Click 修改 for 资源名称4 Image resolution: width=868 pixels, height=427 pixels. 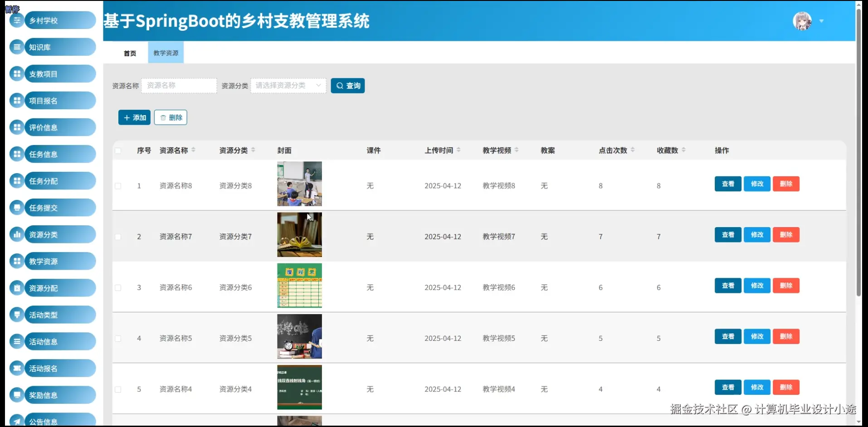(x=757, y=387)
